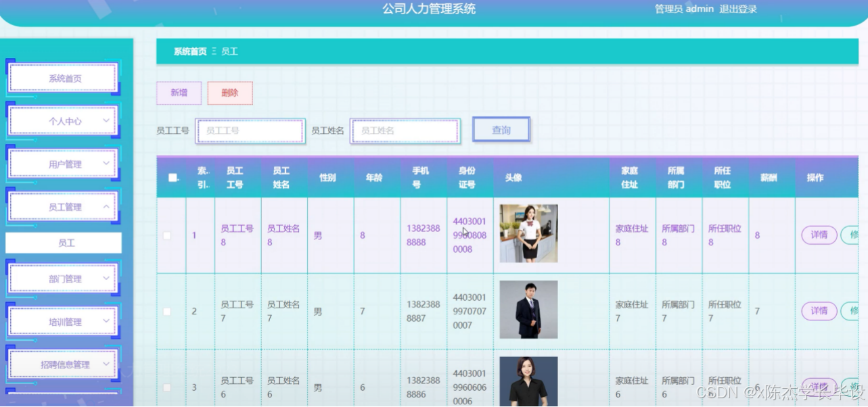Expand the 招聘信息管理 menu chevron
The image size is (868, 407).
pos(106,364)
